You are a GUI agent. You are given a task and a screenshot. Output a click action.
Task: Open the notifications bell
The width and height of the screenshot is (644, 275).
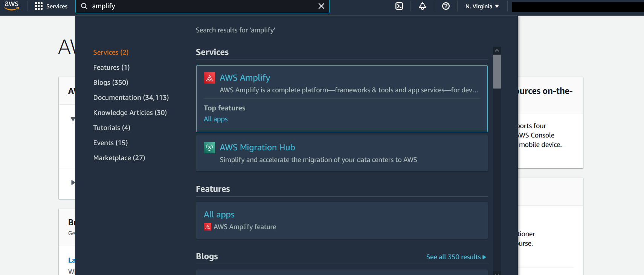tap(423, 6)
